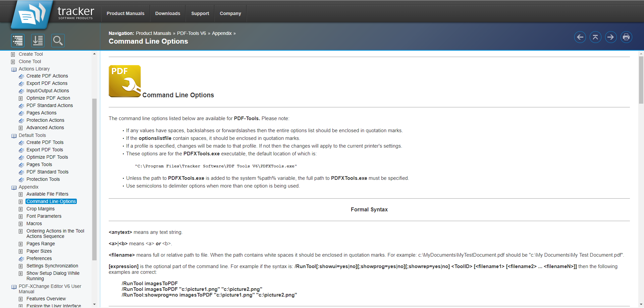Follow PDF-Tools V6 breadcrumb link
Screen dimensions: 644x308
click(192, 33)
